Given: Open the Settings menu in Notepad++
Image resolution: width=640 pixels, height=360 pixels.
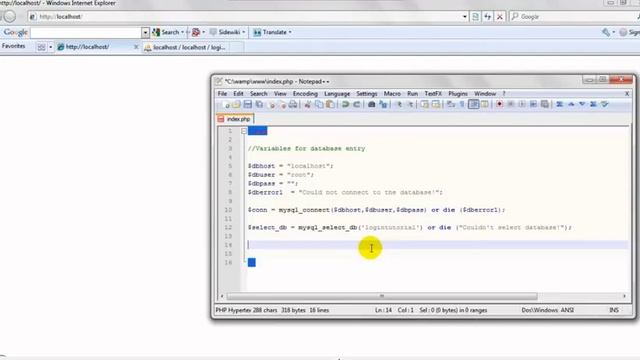Looking at the screenshot, I should tap(367, 93).
